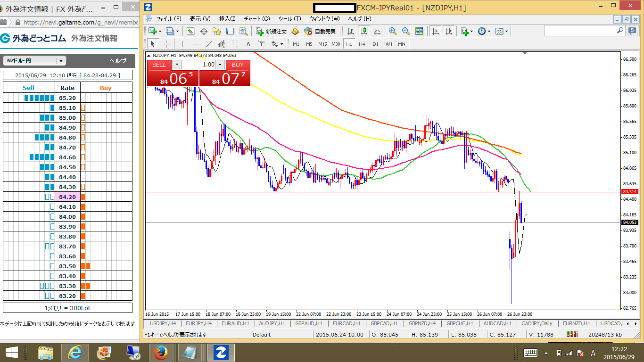
Task: Select equidistant channel tool
Action: (x=222, y=44)
